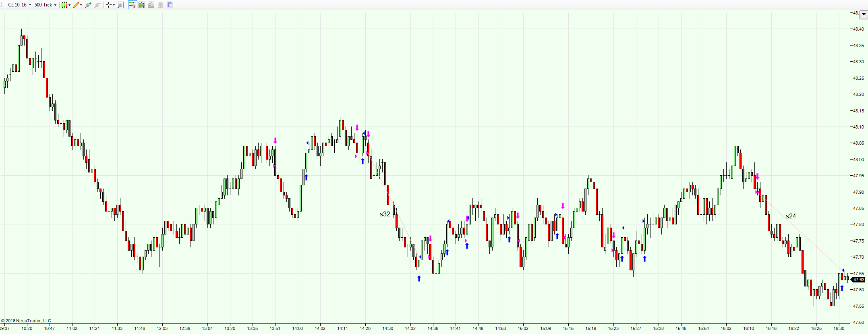Click the 2016 NinjaTrader, LLC copyright text
The width and height of the screenshot is (868, 334).
(26, 321)
